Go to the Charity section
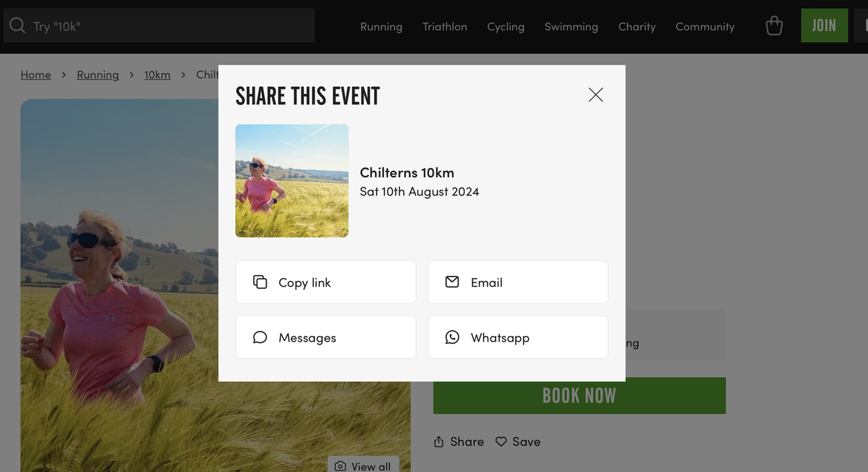868x472 pixels. pos(637,27)
